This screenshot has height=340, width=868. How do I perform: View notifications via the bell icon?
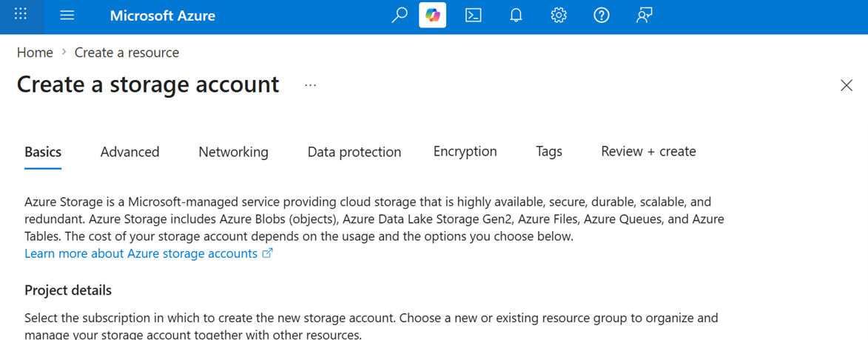[x=516, y=16]
